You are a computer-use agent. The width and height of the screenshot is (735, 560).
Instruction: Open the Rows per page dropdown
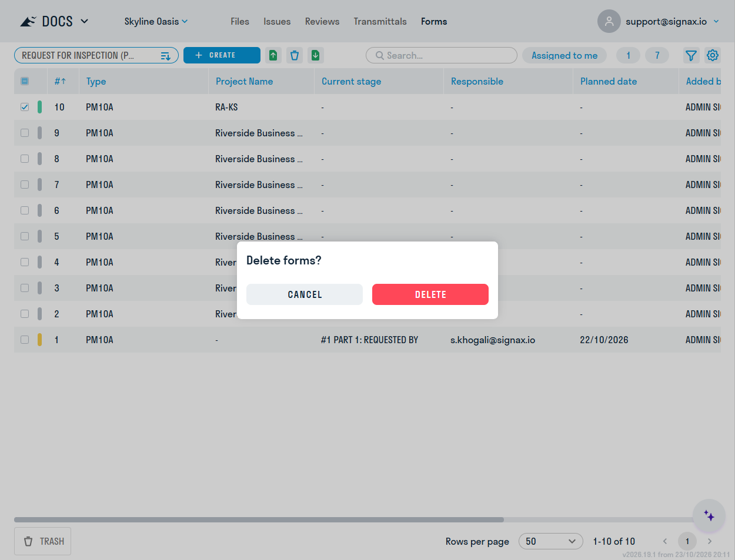(x=550, y=541)
